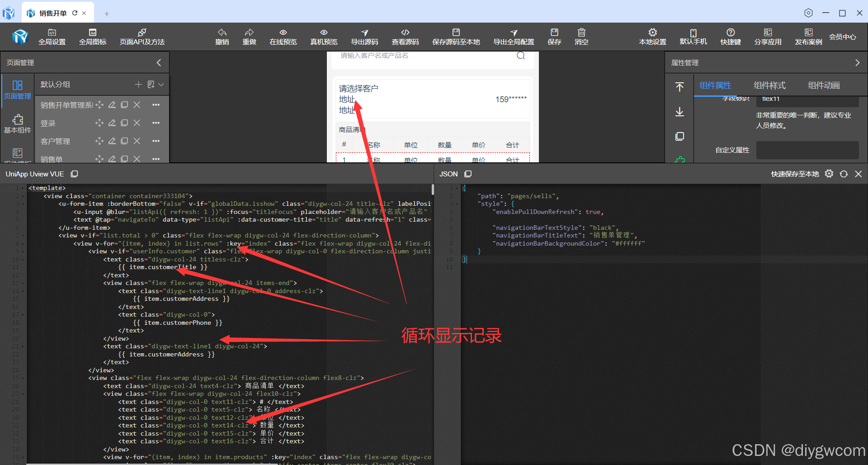868x465 pixels.
Task: Open window settings hexagon icon
Action: 808,13
